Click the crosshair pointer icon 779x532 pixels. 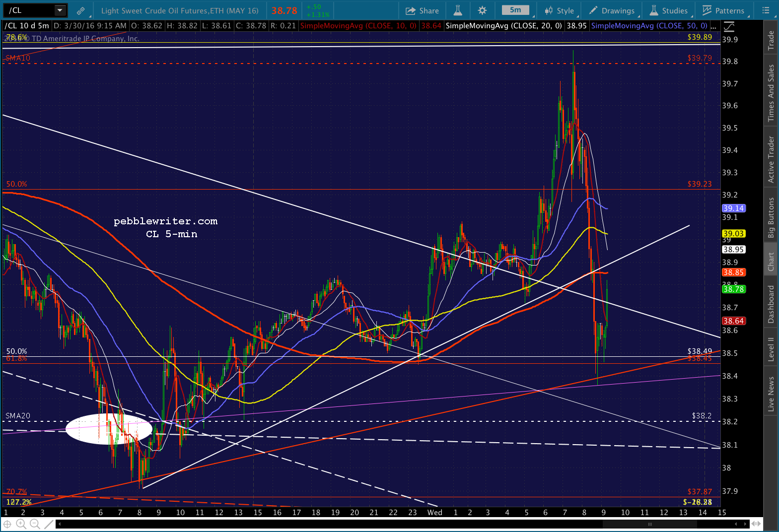7,524
